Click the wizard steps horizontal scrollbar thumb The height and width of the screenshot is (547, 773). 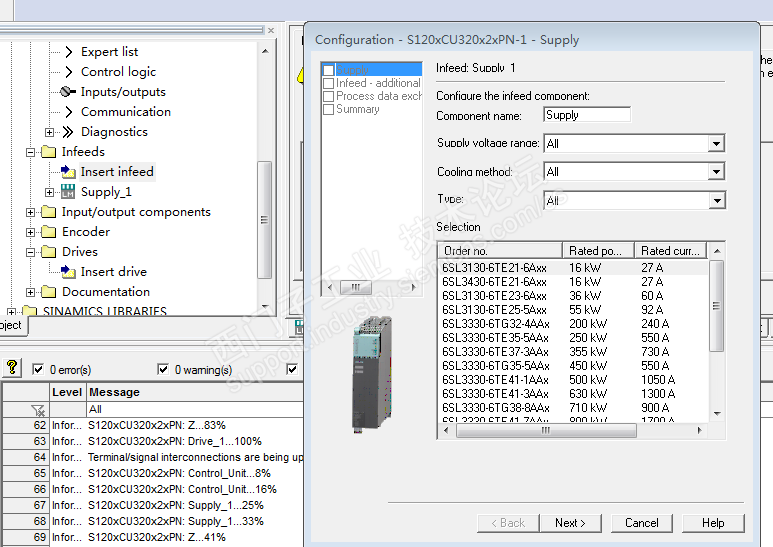click(355, 287)
